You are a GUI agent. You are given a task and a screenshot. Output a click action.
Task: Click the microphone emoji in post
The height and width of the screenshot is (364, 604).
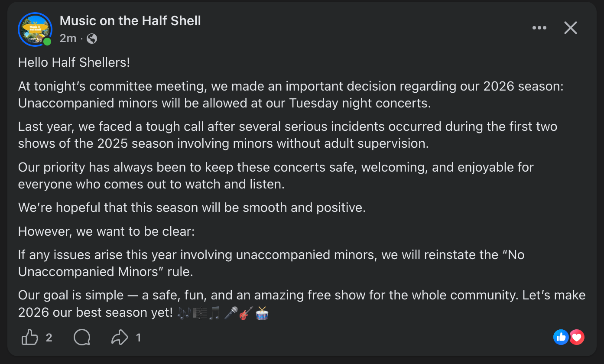(231, 313)
